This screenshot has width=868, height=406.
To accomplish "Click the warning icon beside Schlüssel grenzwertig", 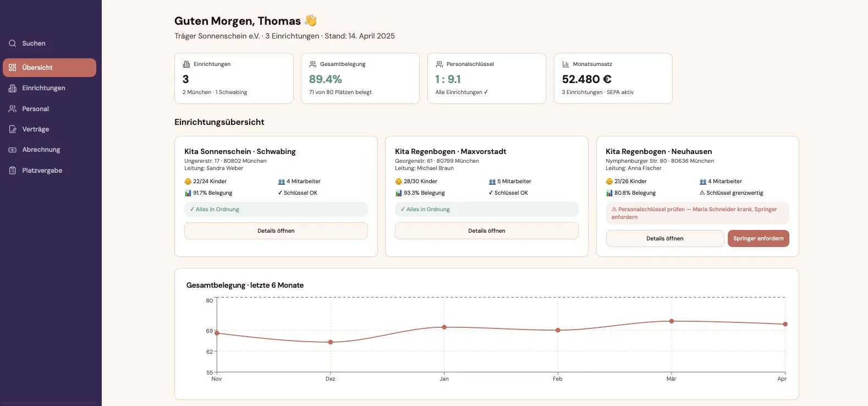I will [x=702, y=193].
